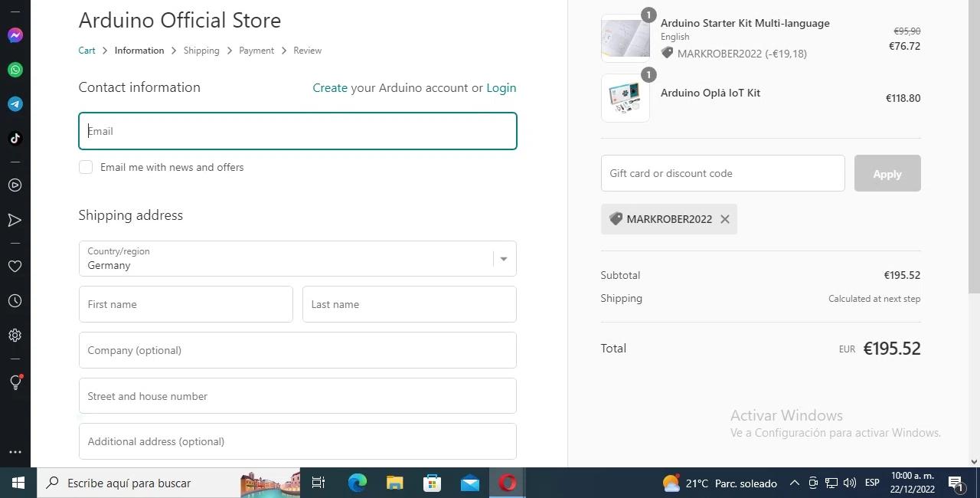Select the Payment breadcrumb step
The height and width of the screenshot is (498, 980).
pyautogui.click(x=256, y=51)
